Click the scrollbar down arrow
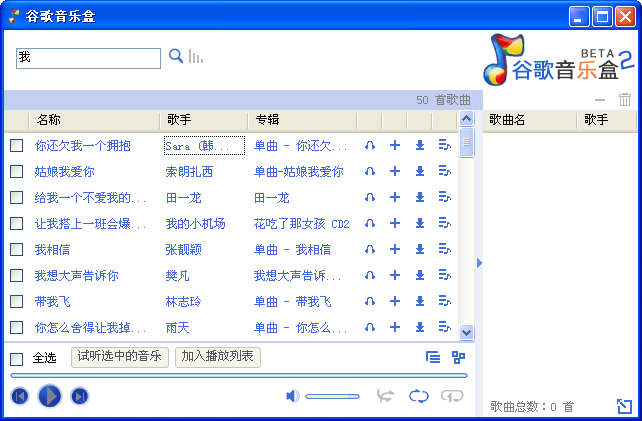Viewport: 642px width, 421px height. click(x=466, y=332)
